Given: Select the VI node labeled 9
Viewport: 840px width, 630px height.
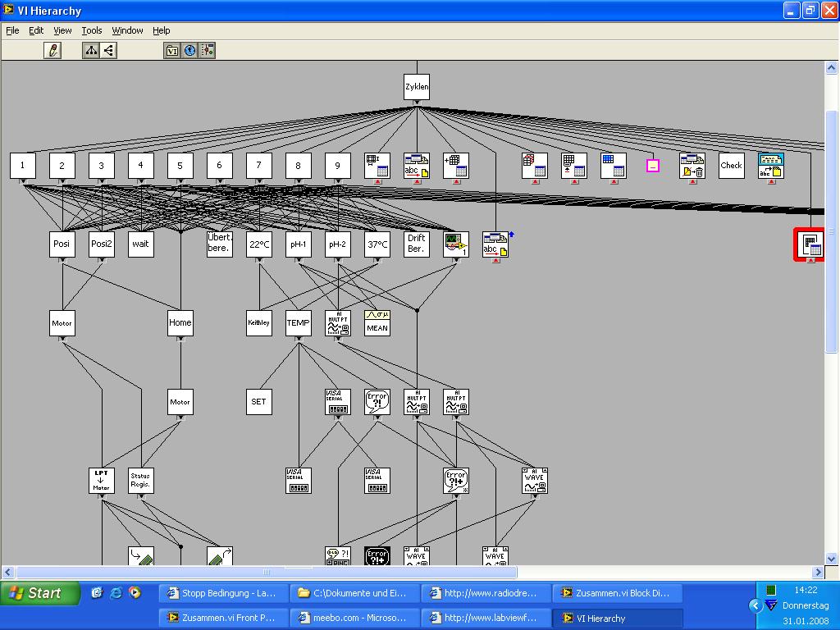Looking at the screenshot, I should pyautogui.click(x=337, y=166).
